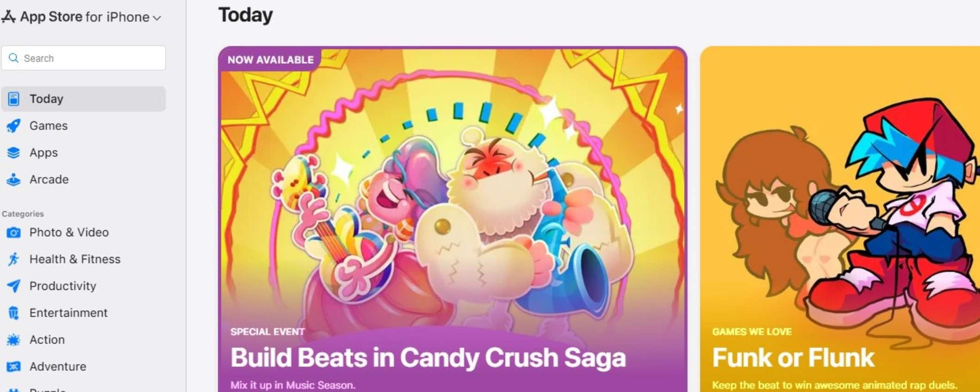Select the Today sidebar item
The image size is (980, 392).
(83, 99)
